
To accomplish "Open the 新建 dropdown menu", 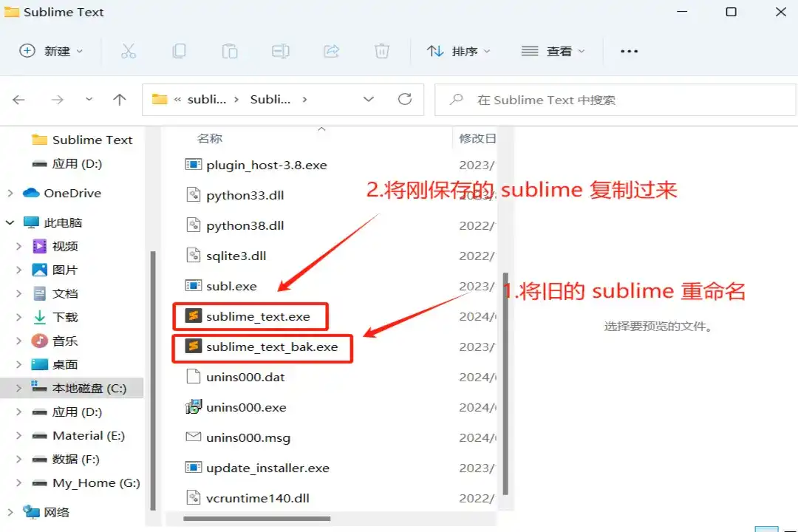I will click(52, 51).
